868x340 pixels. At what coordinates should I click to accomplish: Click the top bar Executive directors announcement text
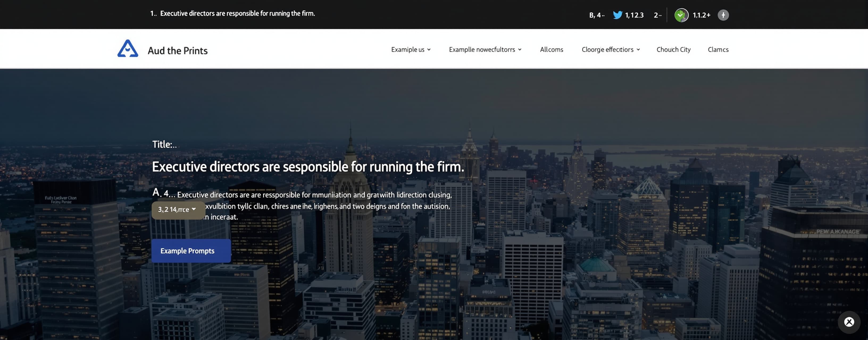point(232,14)
